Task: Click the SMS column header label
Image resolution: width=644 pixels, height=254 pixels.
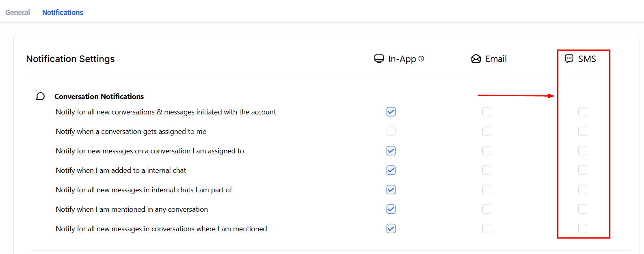Action: [587, 59]
